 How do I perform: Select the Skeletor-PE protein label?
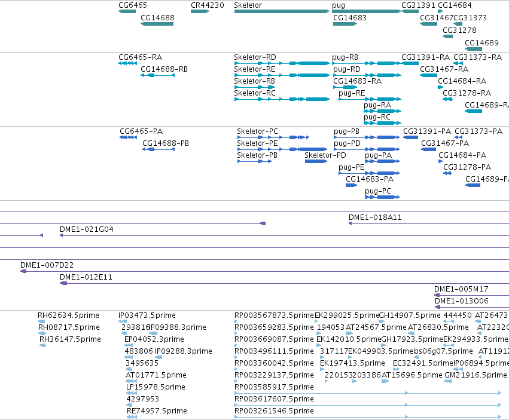[257, 143]
